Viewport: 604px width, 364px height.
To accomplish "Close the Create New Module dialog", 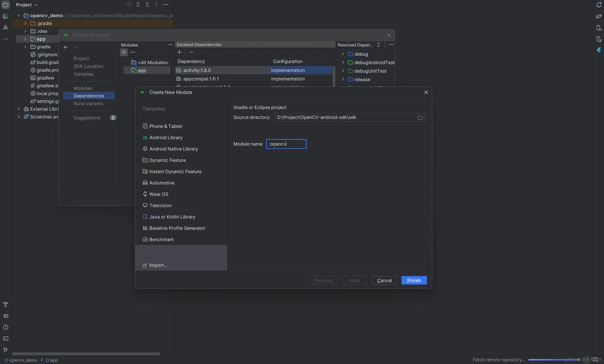I will coord(426,92).
